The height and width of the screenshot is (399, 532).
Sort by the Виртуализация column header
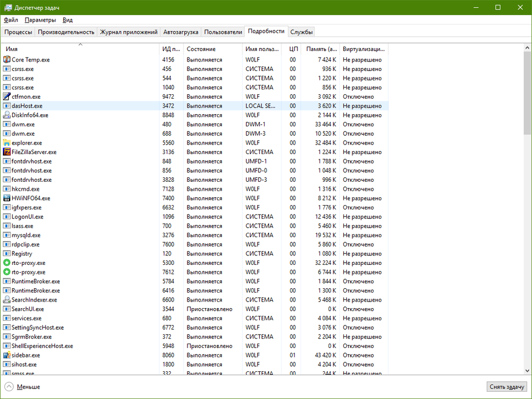pos(364,49)
